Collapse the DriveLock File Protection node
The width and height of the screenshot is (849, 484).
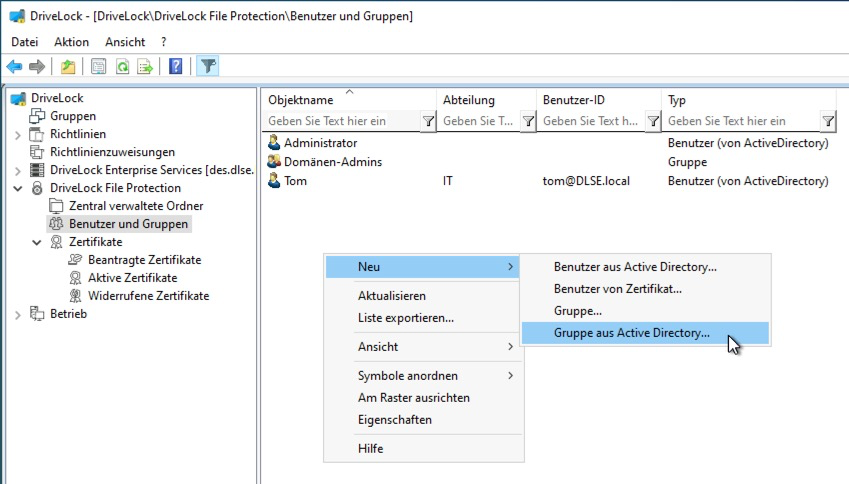(18, 188)
